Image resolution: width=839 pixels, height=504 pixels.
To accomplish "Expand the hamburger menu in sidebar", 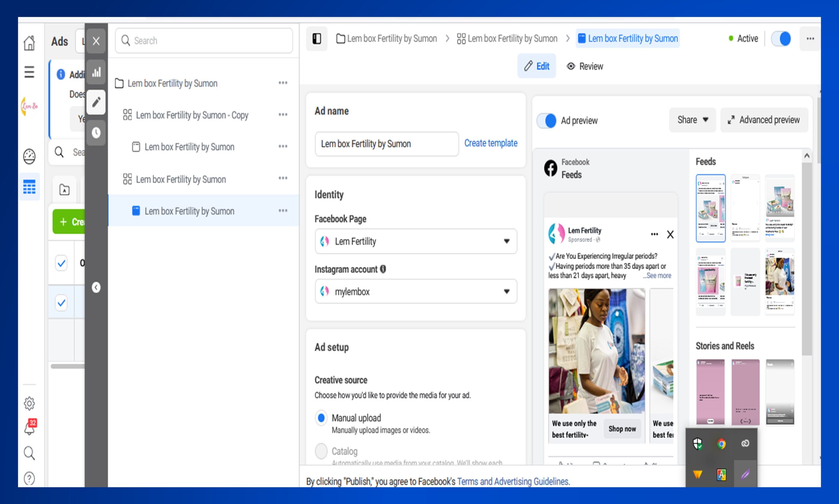I will 29,72.
